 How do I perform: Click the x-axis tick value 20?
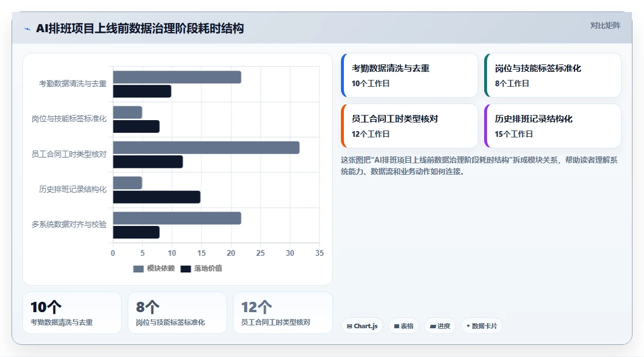coord(231,253)
